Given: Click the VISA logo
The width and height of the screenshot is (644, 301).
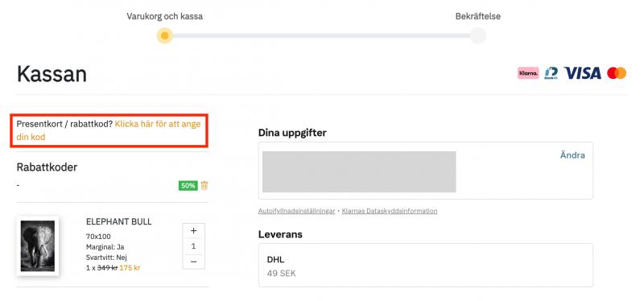Looking at the screenshot, I should click(582, 73).
